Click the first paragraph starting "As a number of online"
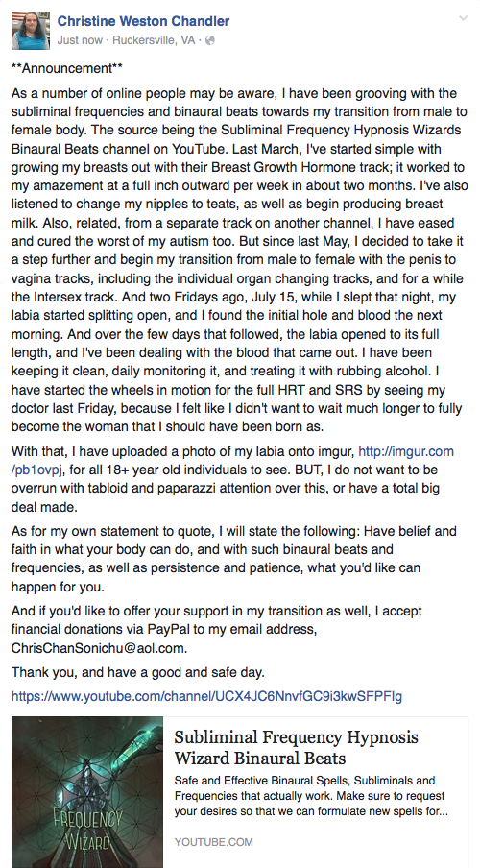This screenshot has width=480, height=868. click(240, 259)
